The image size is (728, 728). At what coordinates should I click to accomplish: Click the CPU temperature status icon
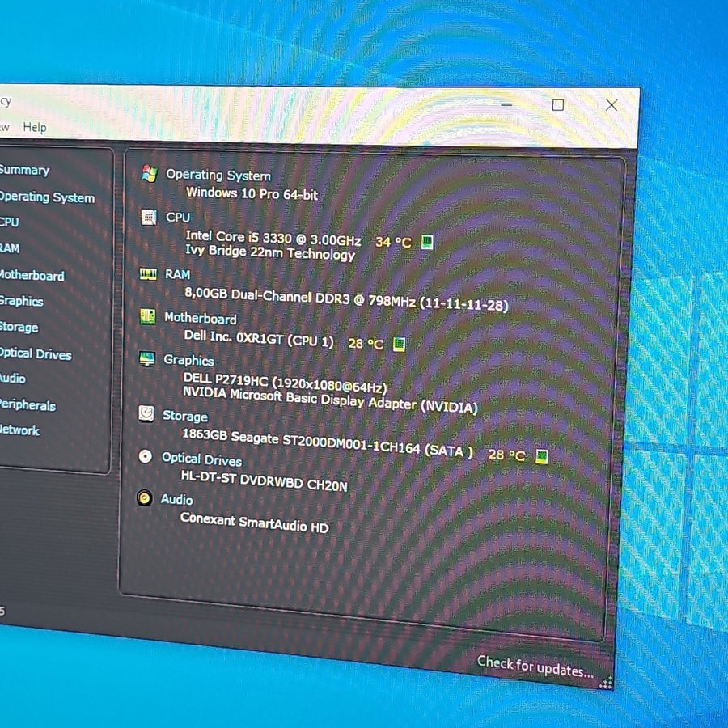click(426, 242)
